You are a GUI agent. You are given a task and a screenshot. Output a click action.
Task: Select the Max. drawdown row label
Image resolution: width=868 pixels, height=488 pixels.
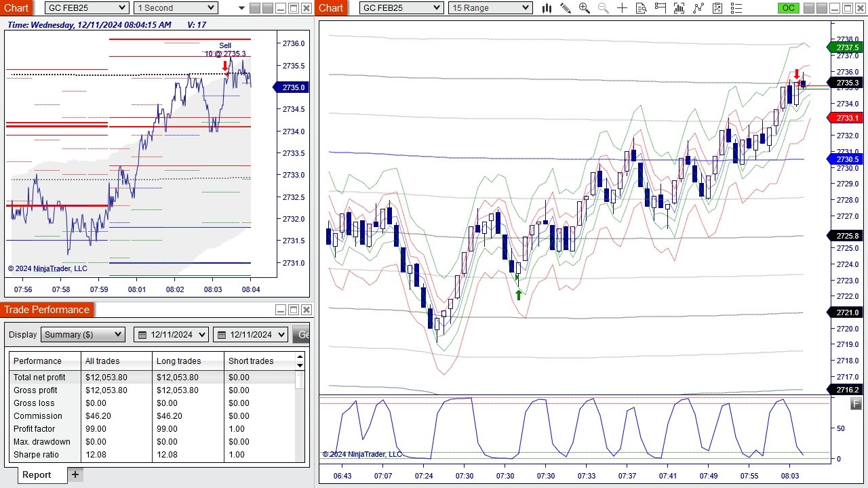click(41, 442)
